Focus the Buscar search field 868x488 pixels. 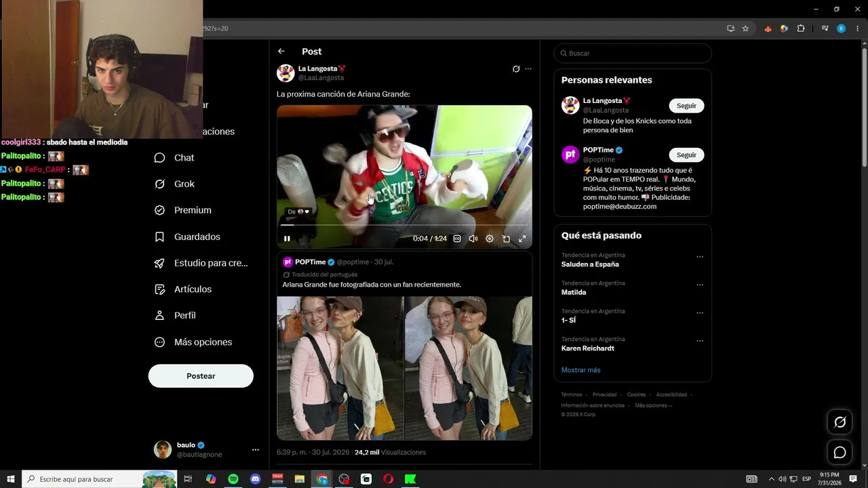[x=633, y=54]
